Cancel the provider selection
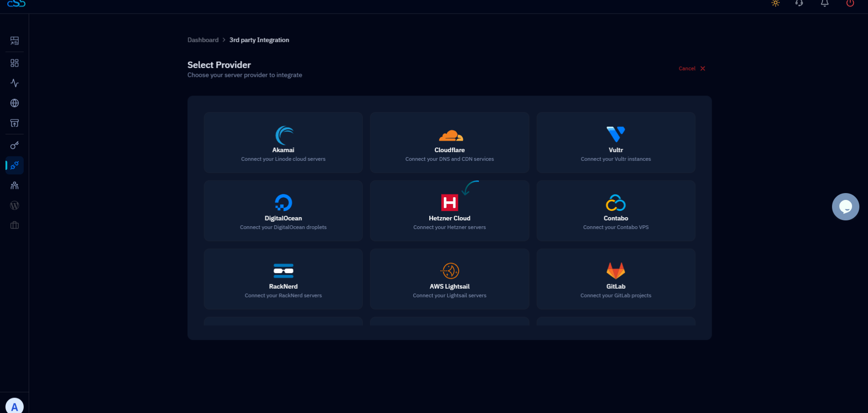This screenshot has width=868, height=413. 692,68
